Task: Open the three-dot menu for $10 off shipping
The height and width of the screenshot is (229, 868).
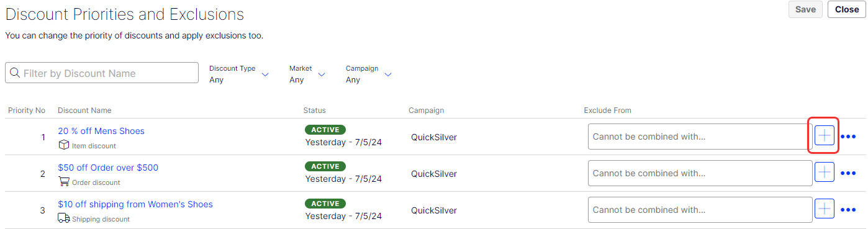Action: click(848, 210)
